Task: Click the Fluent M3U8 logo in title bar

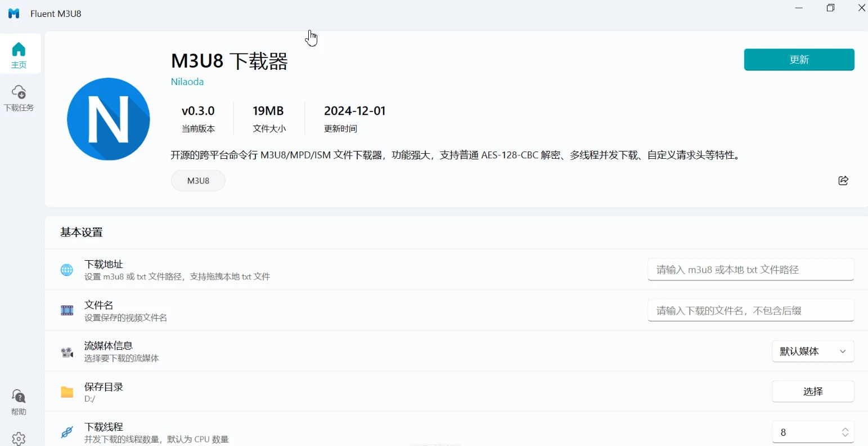Action: coord(14,14)
